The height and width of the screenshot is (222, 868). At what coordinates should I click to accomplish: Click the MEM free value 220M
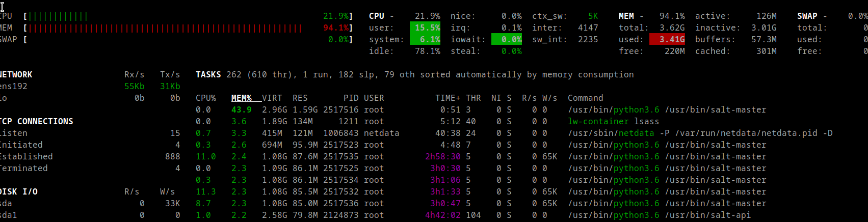675,51
